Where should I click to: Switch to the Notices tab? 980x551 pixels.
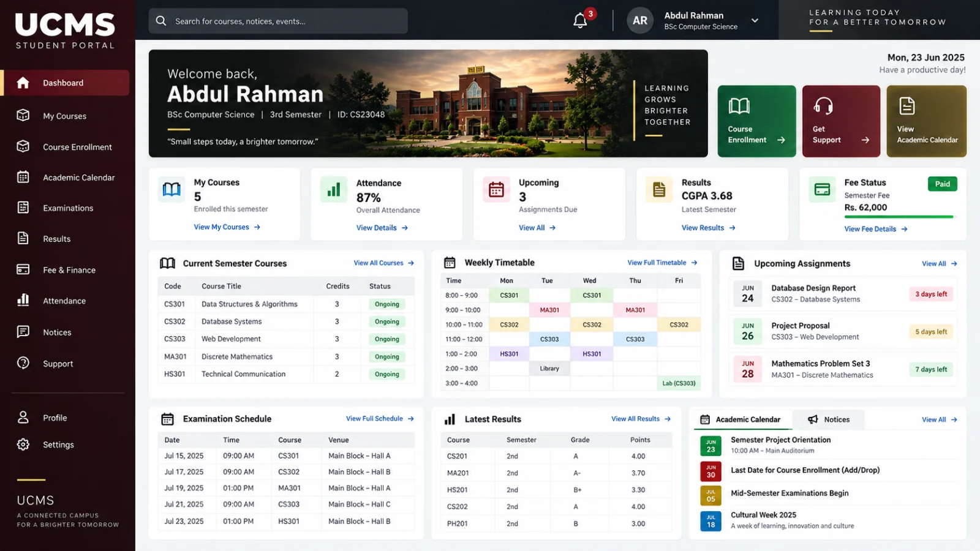tap(829, 419)
